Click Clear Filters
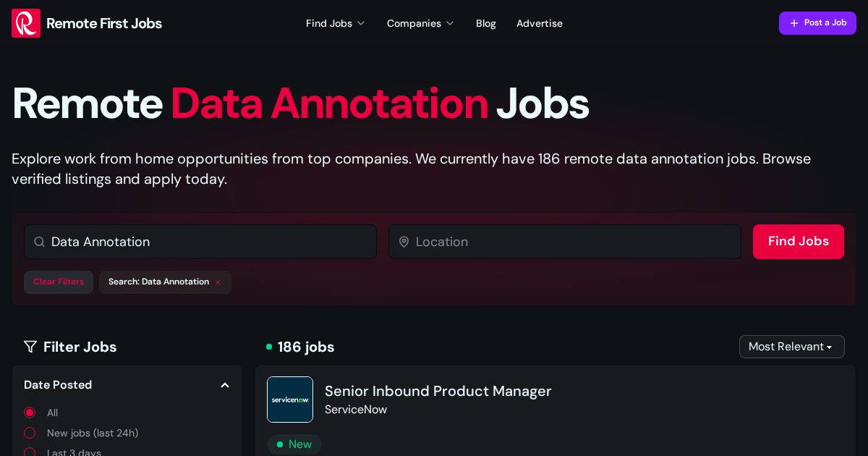The image size is (868, 456). 59,282
